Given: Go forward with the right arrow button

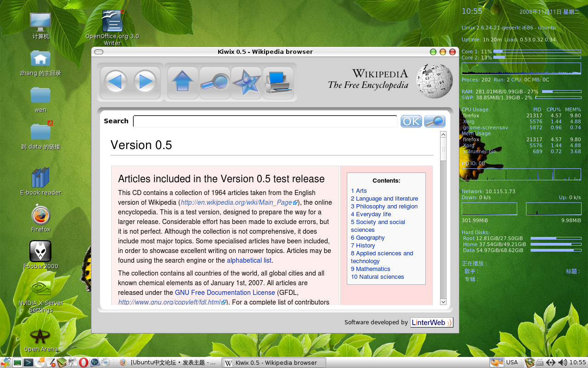Looking at the screenshot, I should point(146,82).
